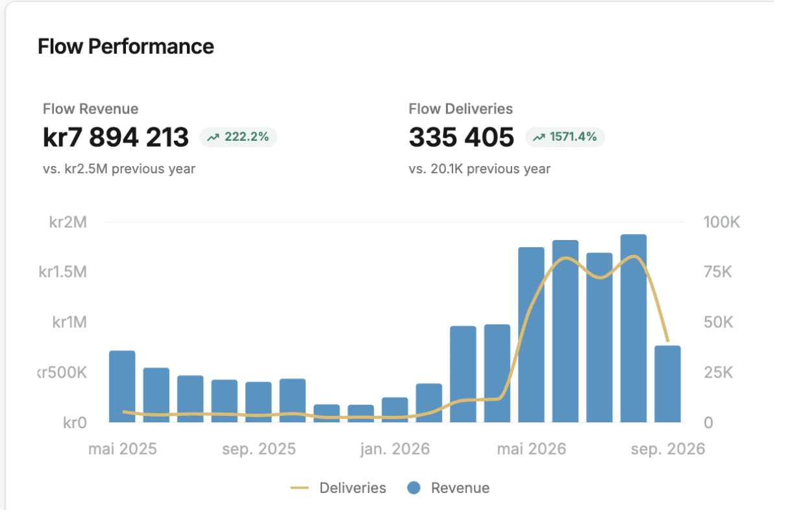The height and width of the screenshot is (532, 801).
Task: Click the kr0 left axis label
Action: point(75,422)
